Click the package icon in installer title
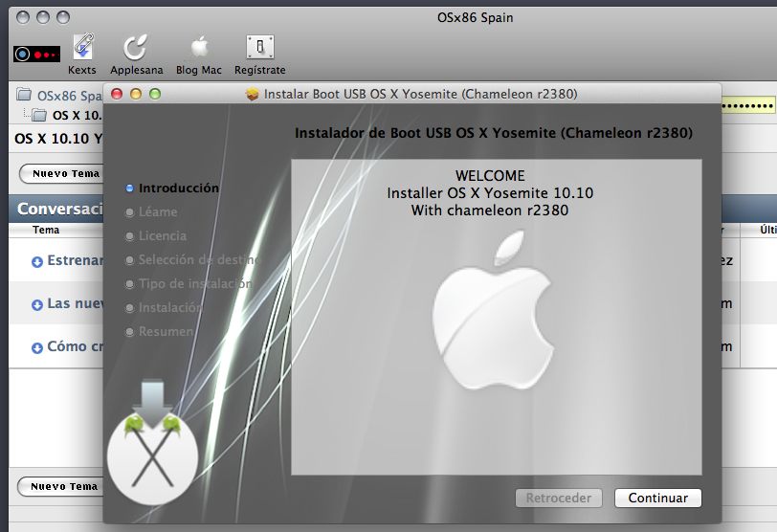This screenshot has width=777, height=532. [x=253, y=94]
